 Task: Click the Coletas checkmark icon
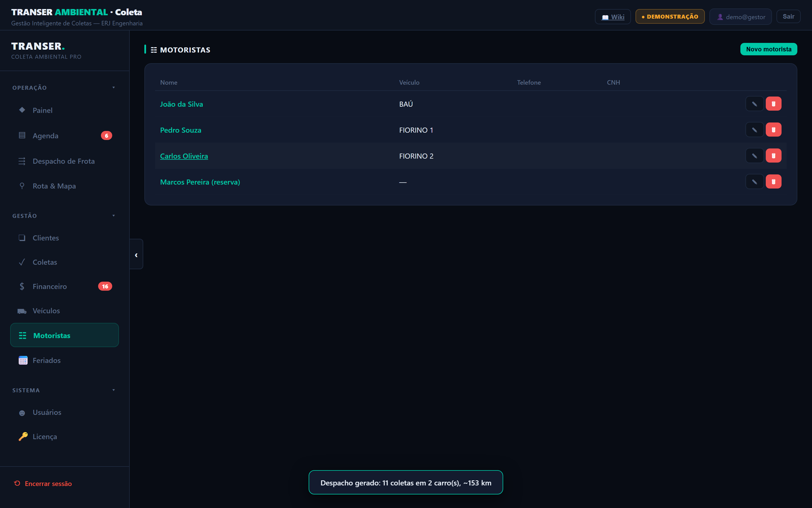click(22, 262)
